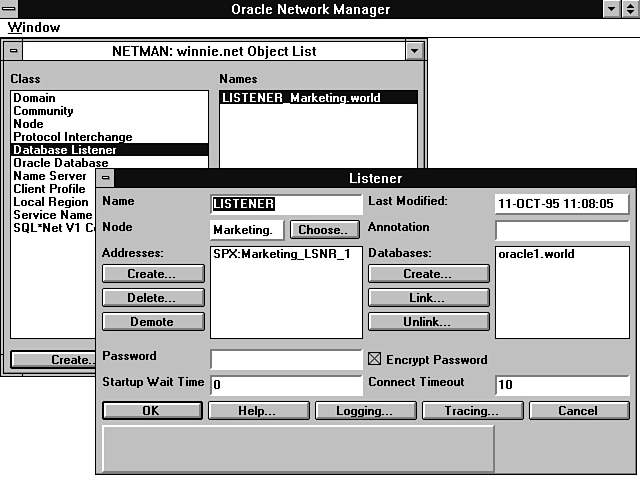
Task: Focus the Connect Timeout field
Action: (561, 385)
